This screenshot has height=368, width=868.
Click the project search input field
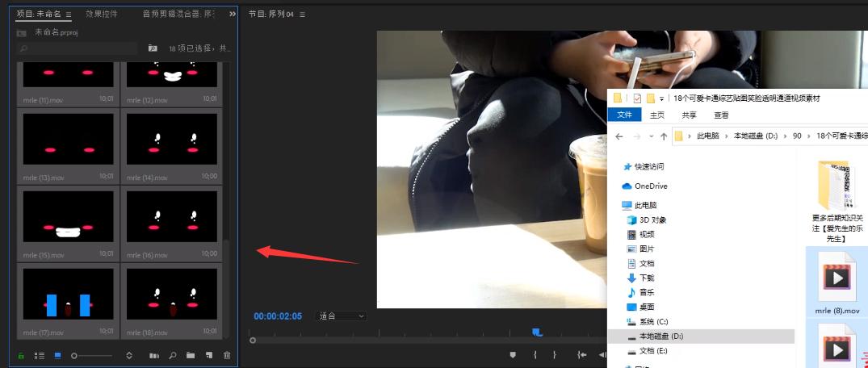(78, 48)
